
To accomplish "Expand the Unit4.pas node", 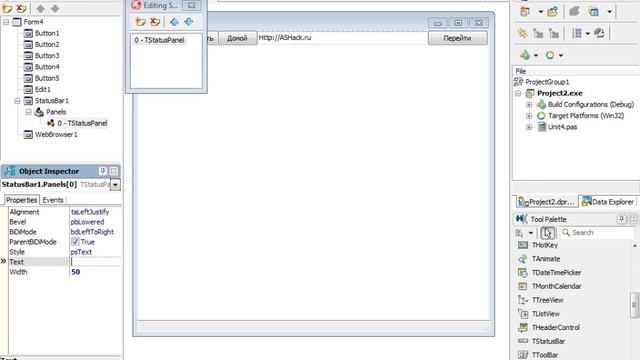I will click(x=529, y=127).
